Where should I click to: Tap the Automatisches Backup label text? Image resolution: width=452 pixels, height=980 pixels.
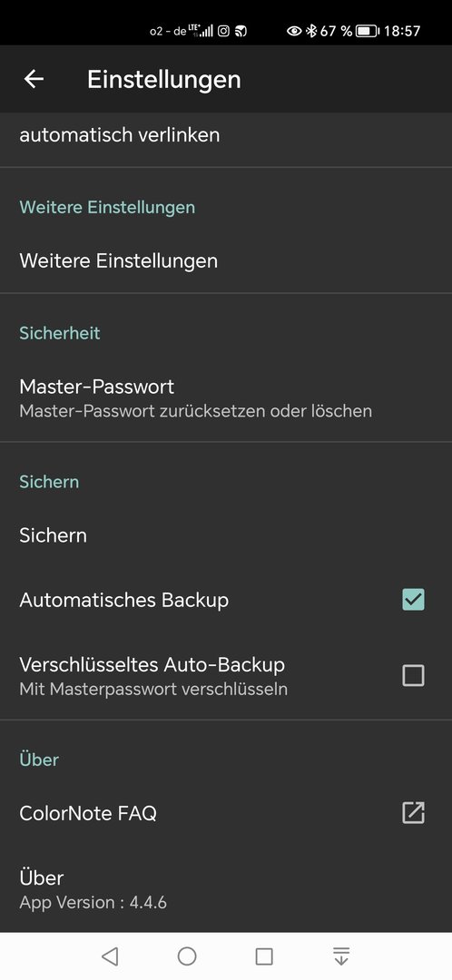(x=123, y=600)
